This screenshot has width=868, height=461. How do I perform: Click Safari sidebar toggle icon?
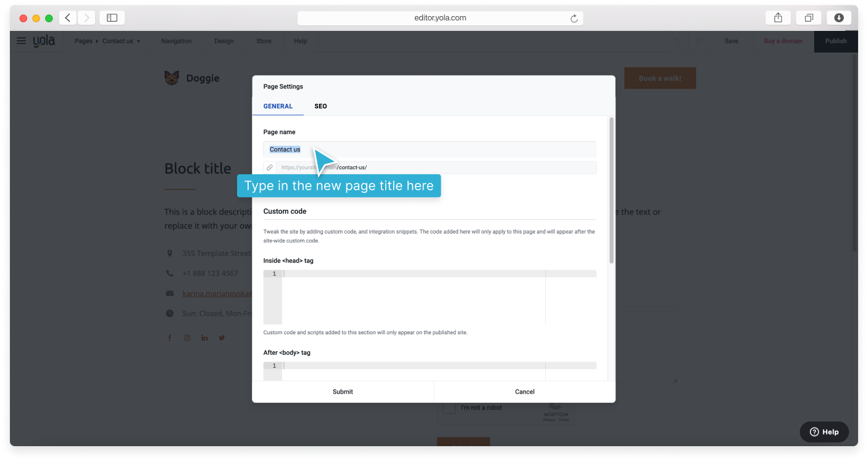pyautogui.click(x=112, y=18)
